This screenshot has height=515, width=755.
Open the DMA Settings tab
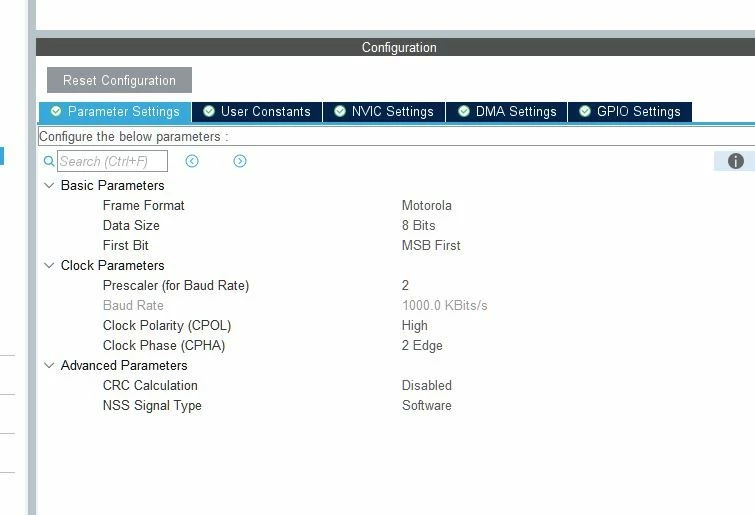pyautogui.click(x=507, y=112)
